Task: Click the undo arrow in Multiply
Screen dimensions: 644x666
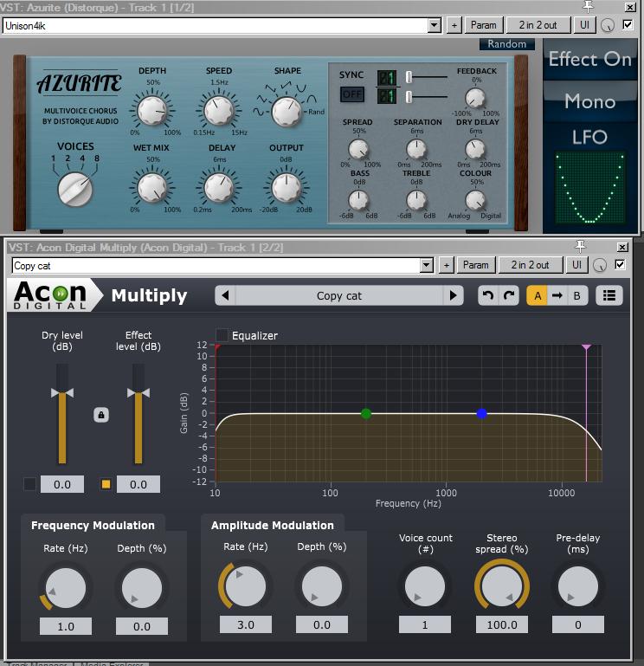Action: coord(488,295)
